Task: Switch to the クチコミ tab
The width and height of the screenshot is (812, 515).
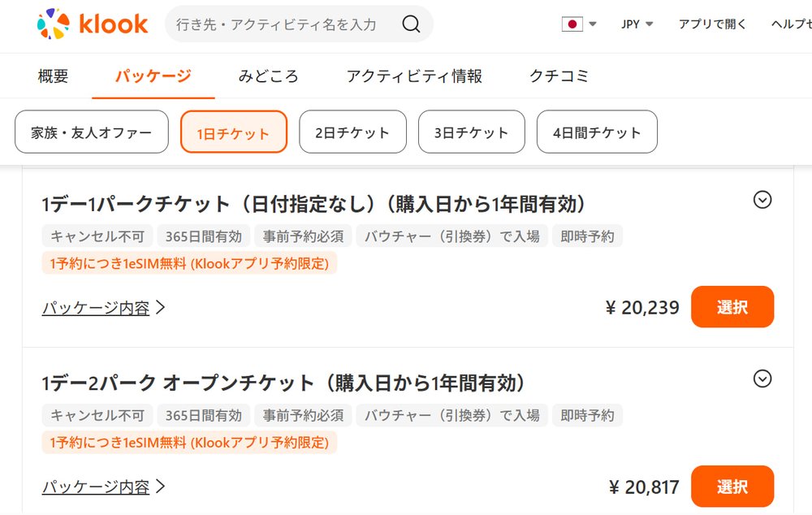Action: coord(559,76)
